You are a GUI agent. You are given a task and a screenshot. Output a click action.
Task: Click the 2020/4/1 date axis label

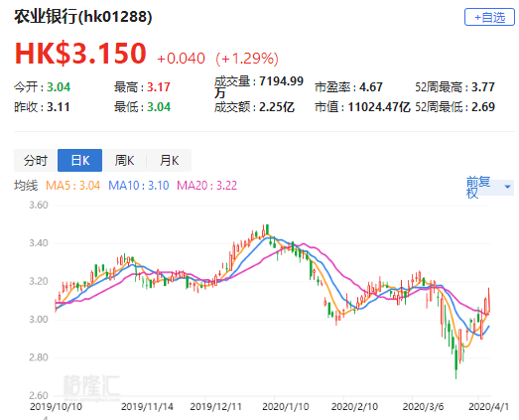pyautogui.click(x=488, y=407)
